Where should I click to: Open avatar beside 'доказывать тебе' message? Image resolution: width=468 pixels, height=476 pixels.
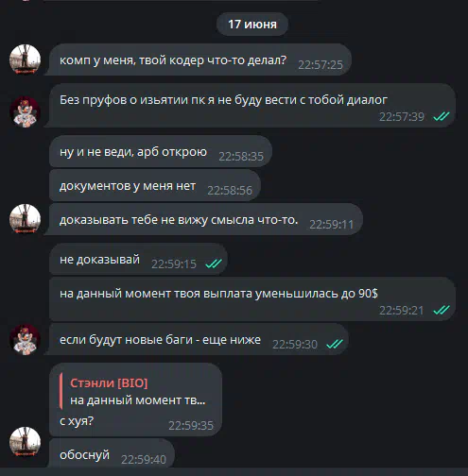(x=25, y=219)
